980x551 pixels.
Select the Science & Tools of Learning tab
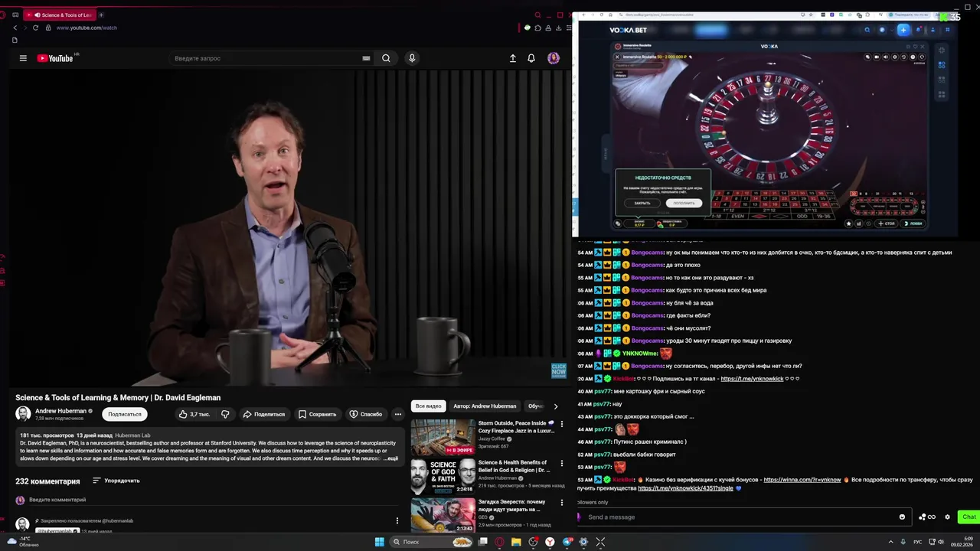click(58, 15)
